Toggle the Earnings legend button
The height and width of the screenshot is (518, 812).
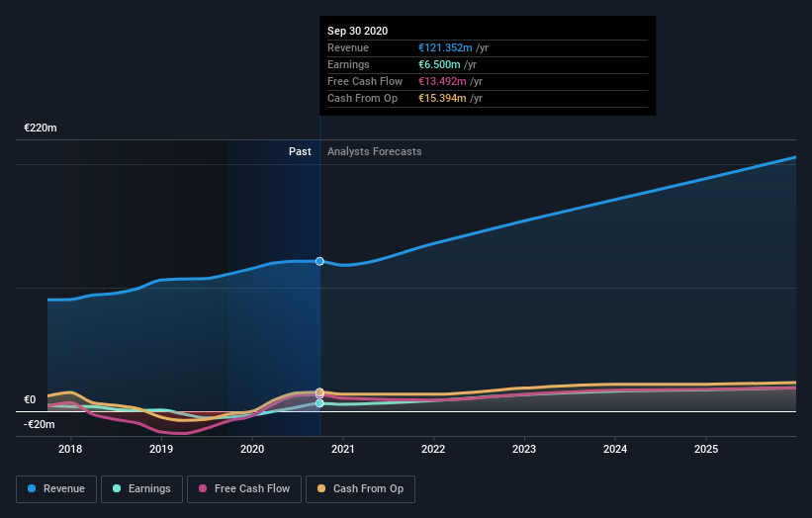(x=141, y=489)
